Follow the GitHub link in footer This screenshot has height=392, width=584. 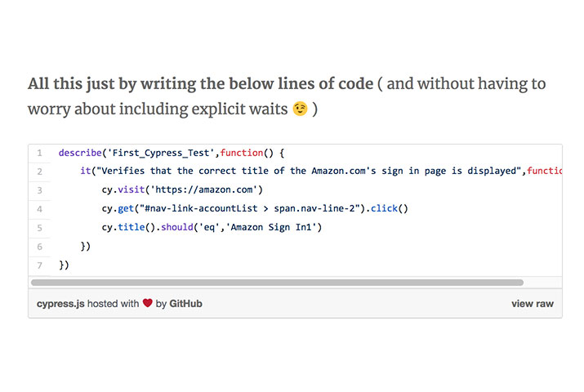tap(185, 304)
